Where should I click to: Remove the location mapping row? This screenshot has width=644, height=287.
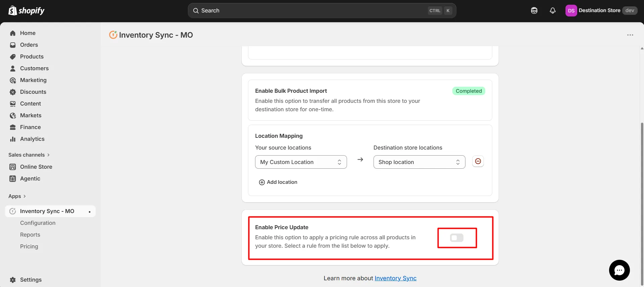pyautogui.click(x=478, y=161)
